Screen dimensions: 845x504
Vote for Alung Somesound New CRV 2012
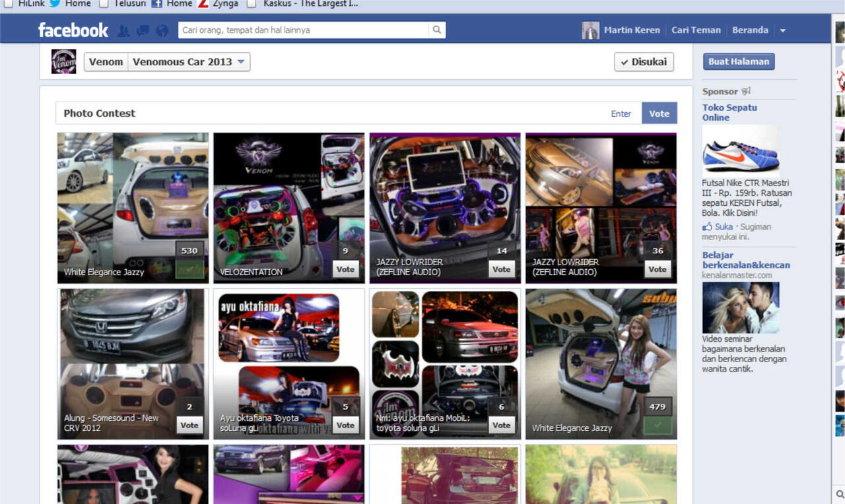(x=189, y=425)
